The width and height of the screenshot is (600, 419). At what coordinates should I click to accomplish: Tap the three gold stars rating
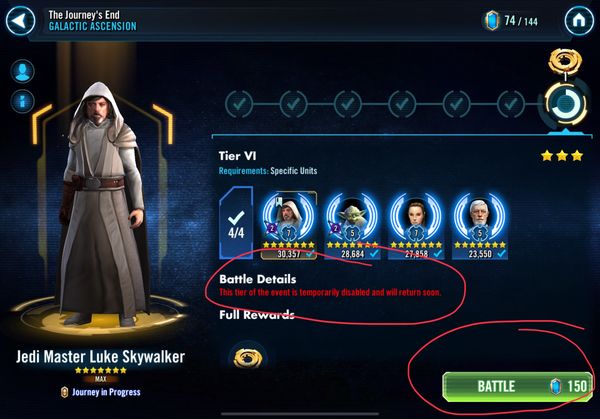pos(562,156)
